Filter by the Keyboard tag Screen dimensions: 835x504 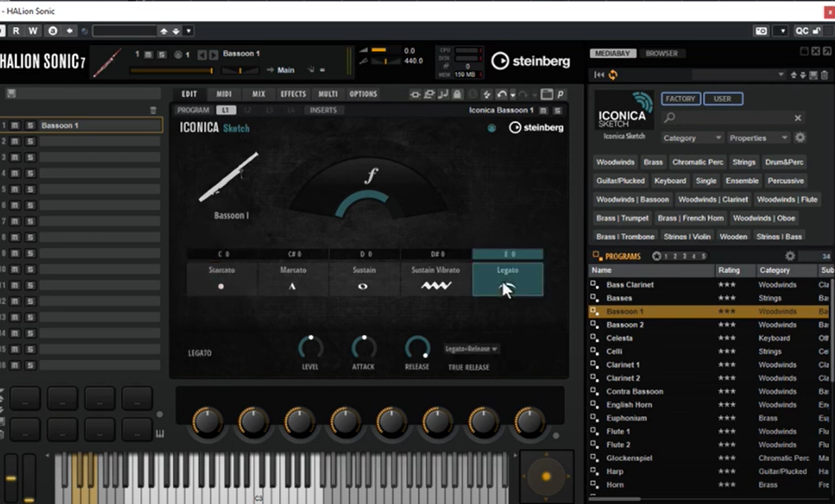coord(670,181)
